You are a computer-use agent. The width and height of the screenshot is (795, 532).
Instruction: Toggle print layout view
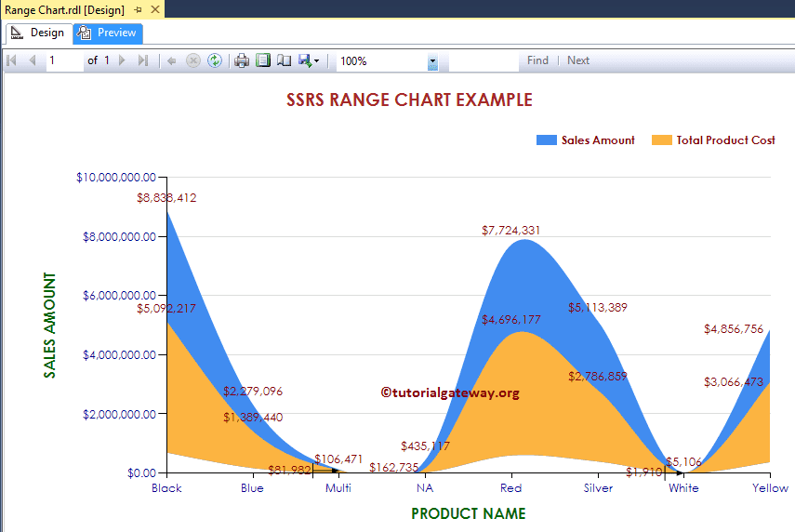tap(263, 60)
